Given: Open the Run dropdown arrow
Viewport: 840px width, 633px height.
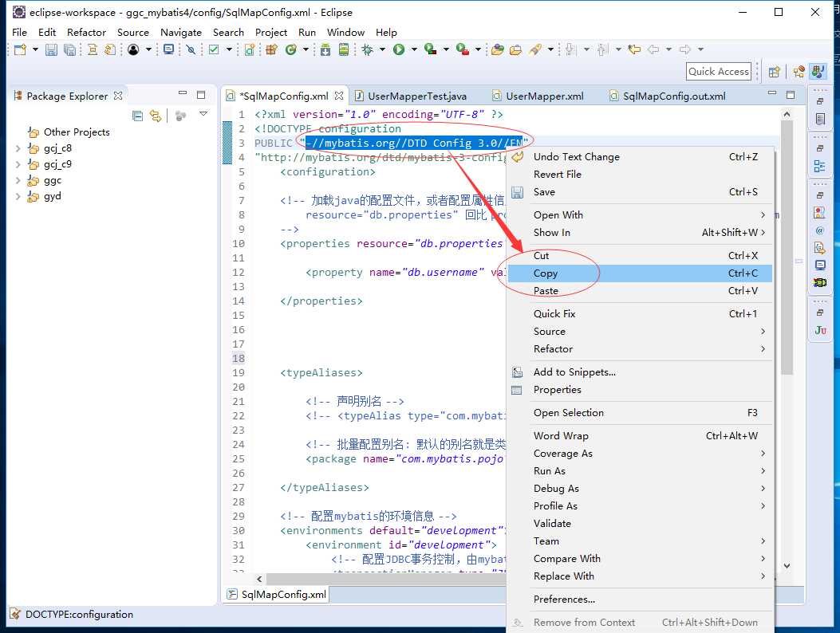Looking at the screenshot, I should point(414,49).
